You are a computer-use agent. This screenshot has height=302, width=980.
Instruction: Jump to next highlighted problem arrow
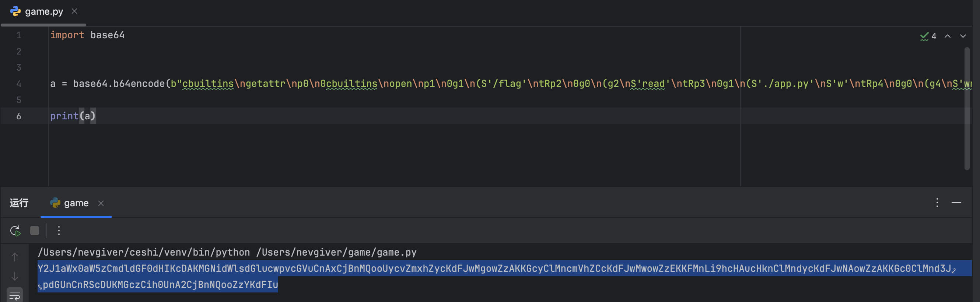click(x=962, y=36)
